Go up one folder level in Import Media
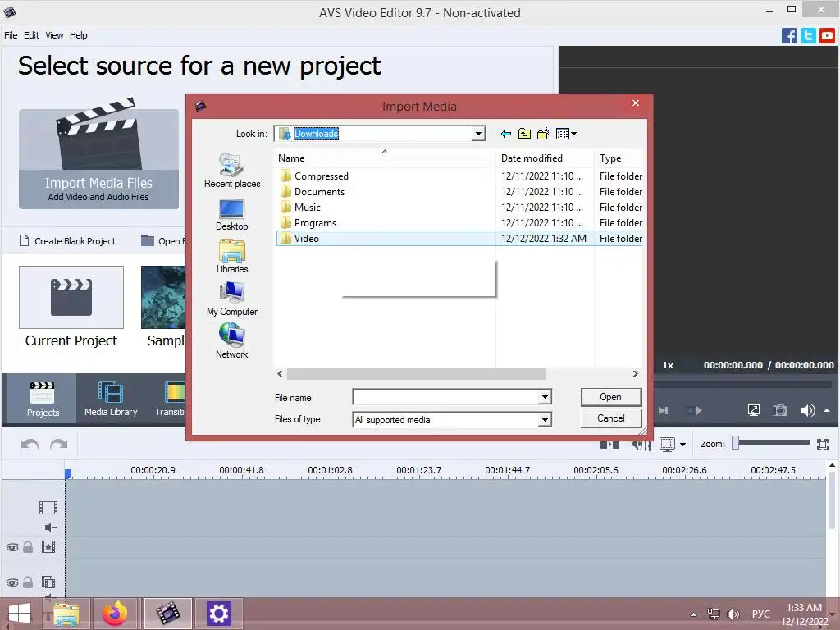The image size is (840, 630). pos(524,134)
